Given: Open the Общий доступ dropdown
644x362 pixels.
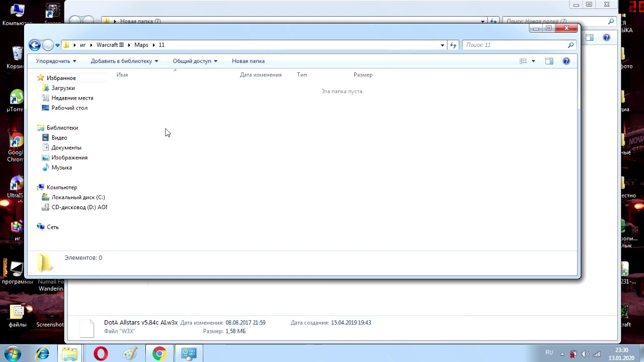Looking at the screenshot, I should (195, 61).
